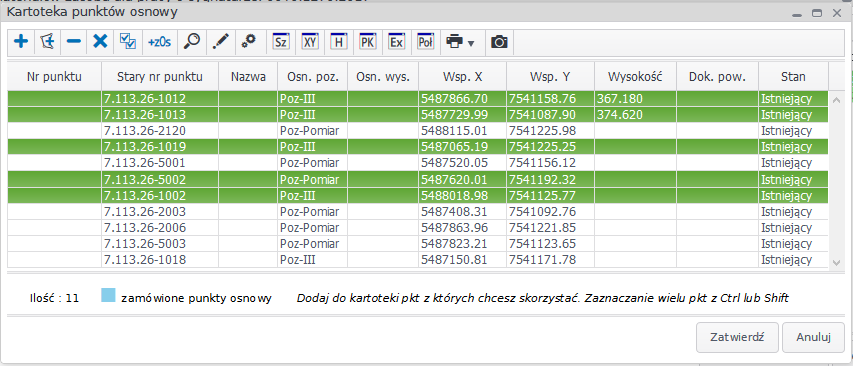Click the Poł toolbar icon

point(425,41)
